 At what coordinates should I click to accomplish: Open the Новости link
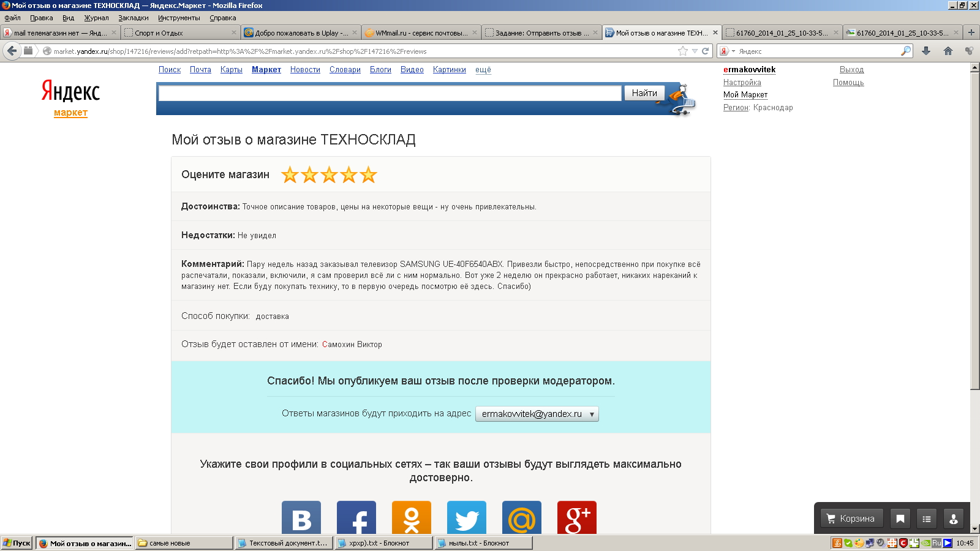(305, 70)
